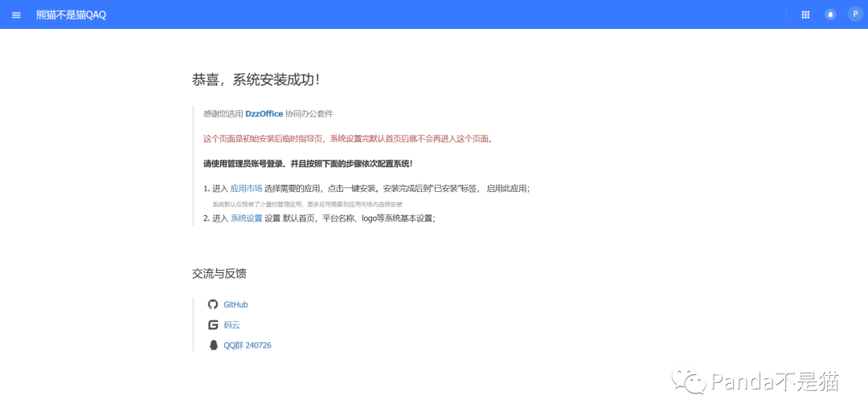This screenshot has width=868, height=420.
Task: Click the red temporary guide page notice
Action: [348, 138]
